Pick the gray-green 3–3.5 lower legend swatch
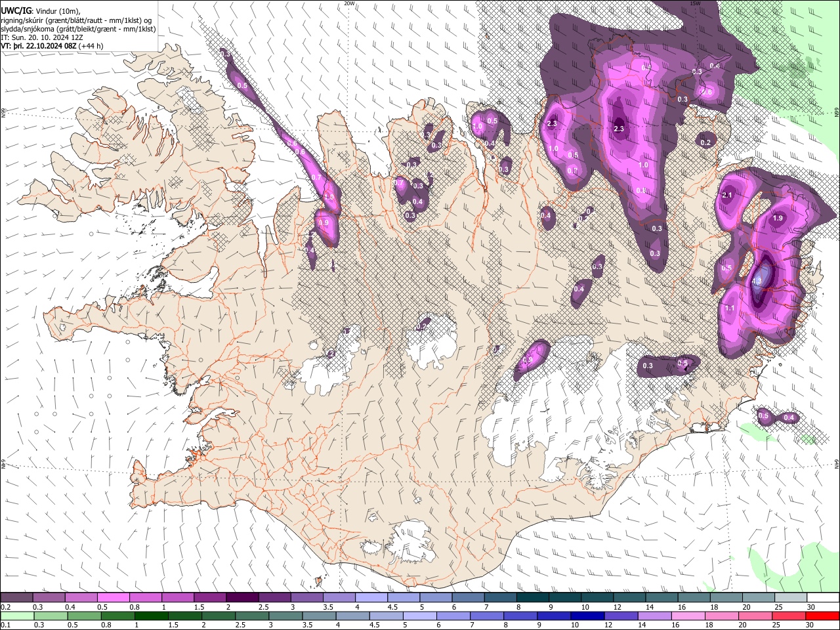This screenshot has height=630, width=840. pos(285,616)
